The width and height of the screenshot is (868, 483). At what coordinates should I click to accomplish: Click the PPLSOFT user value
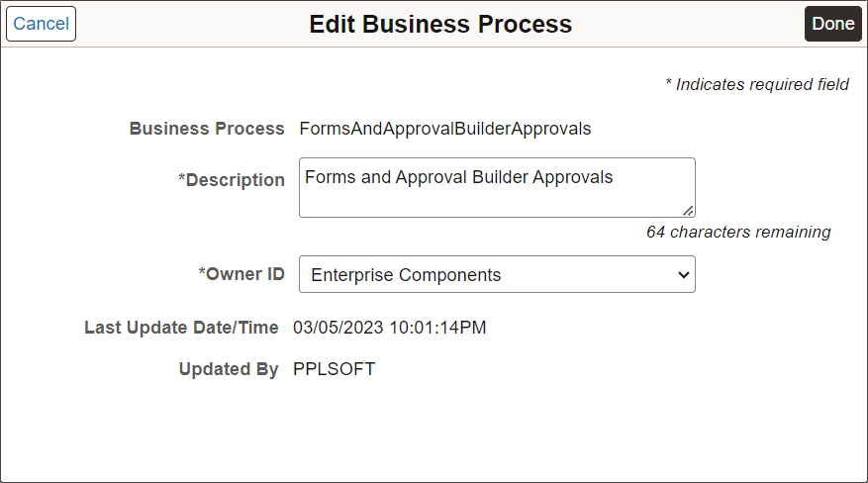[334, 369]
